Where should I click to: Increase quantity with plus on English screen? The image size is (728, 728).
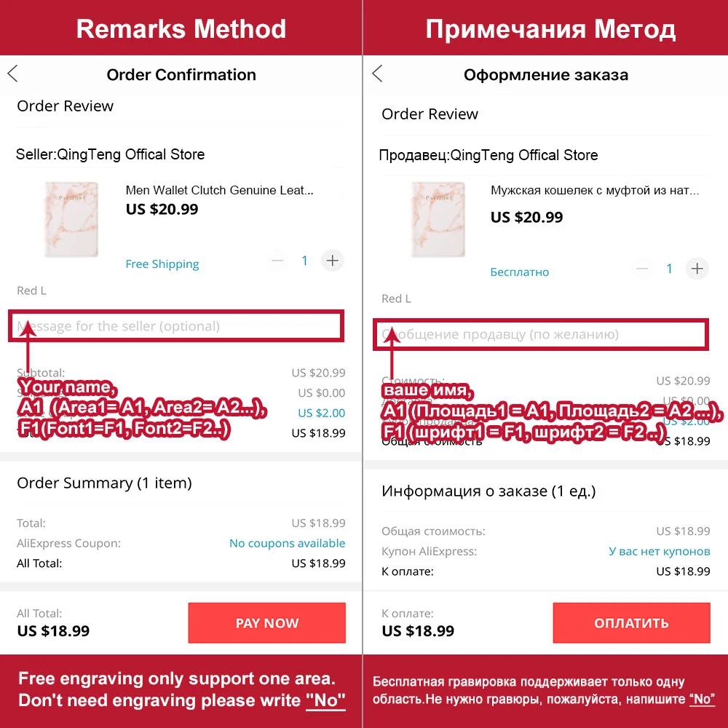pos(333,261)
